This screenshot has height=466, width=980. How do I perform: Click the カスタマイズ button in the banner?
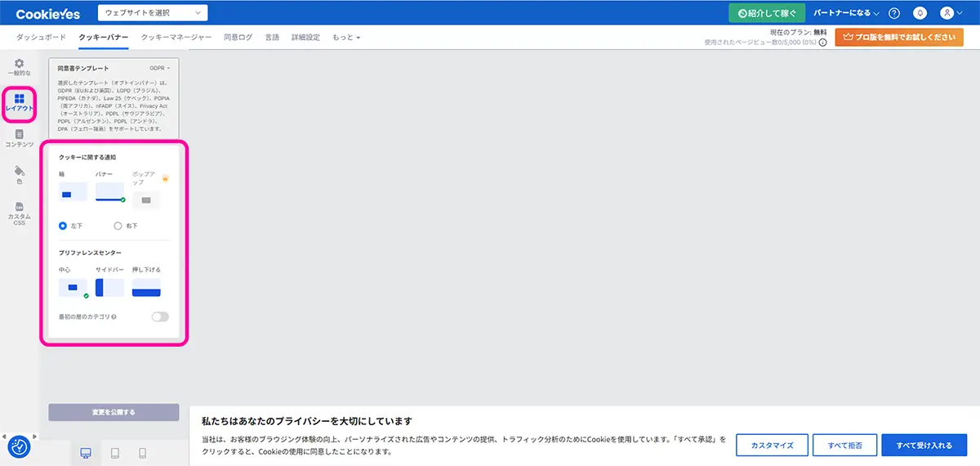tap(773, 445)
